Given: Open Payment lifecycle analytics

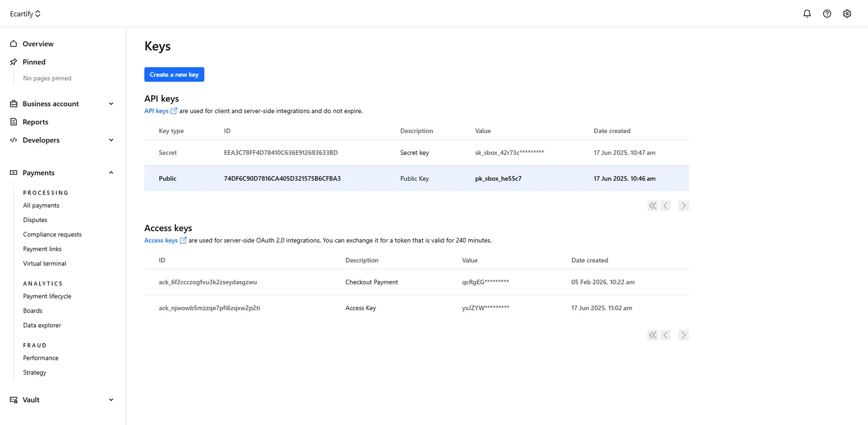Looking at the screenshot, I should click(x=47, y=296).
